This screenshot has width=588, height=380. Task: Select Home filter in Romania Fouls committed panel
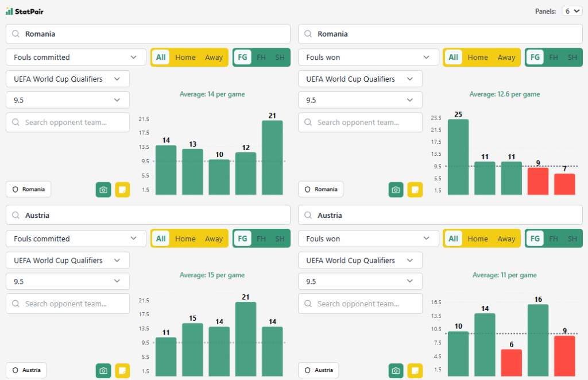(185, 57)
